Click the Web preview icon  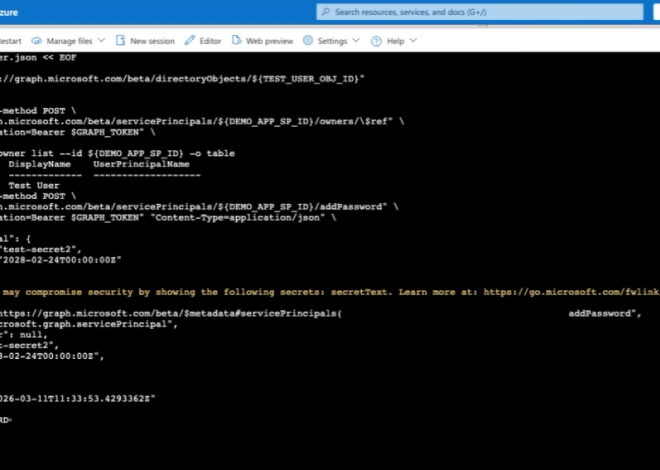237,40
